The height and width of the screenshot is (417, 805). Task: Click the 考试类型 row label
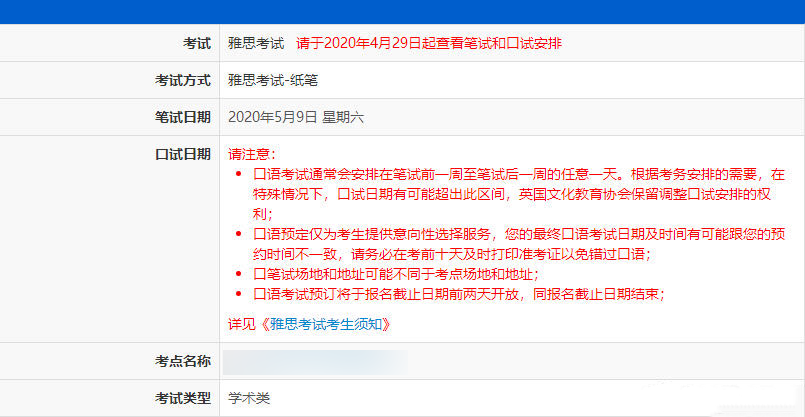(x=183, y=398)
